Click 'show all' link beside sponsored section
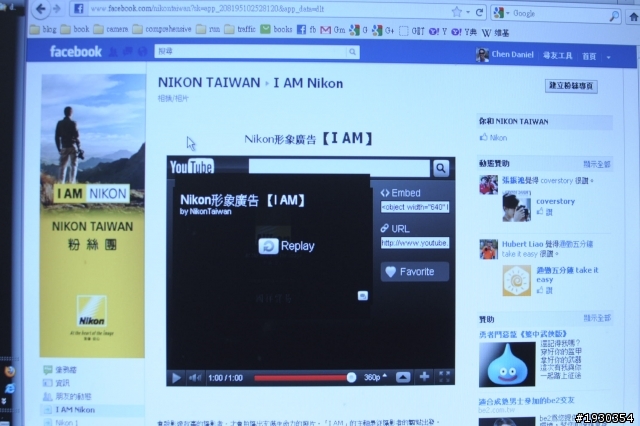 pos(597,318)
